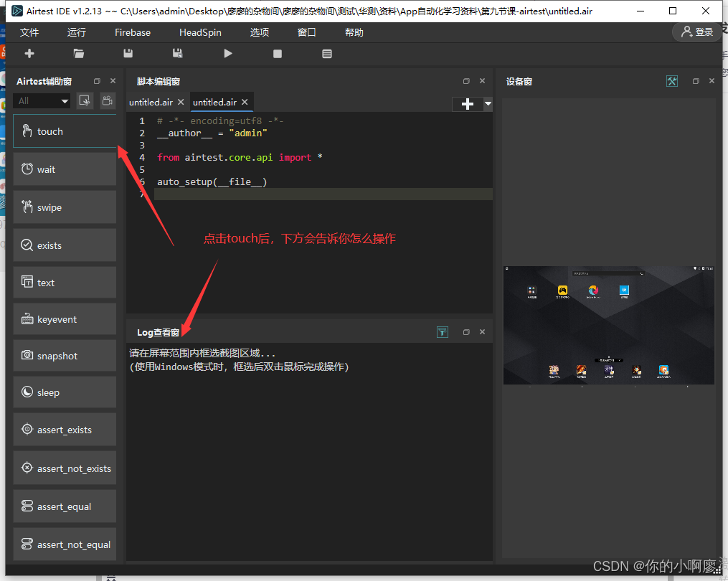Open the 窗口 menu

(x=307, y=32)
